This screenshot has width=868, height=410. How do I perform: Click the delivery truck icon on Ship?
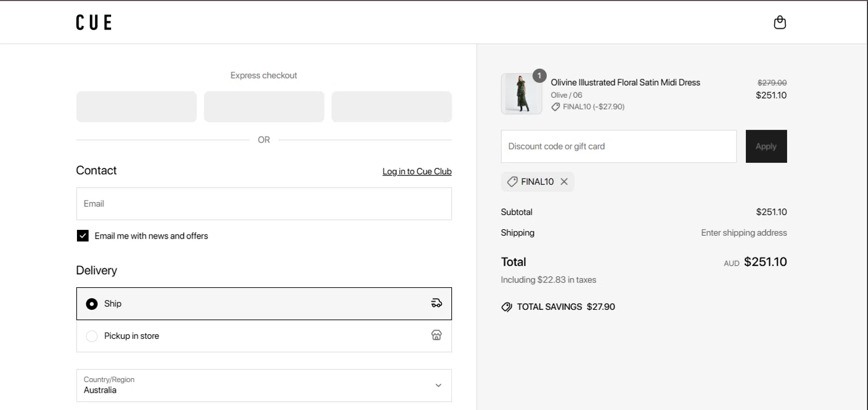[x=436, y=303]
